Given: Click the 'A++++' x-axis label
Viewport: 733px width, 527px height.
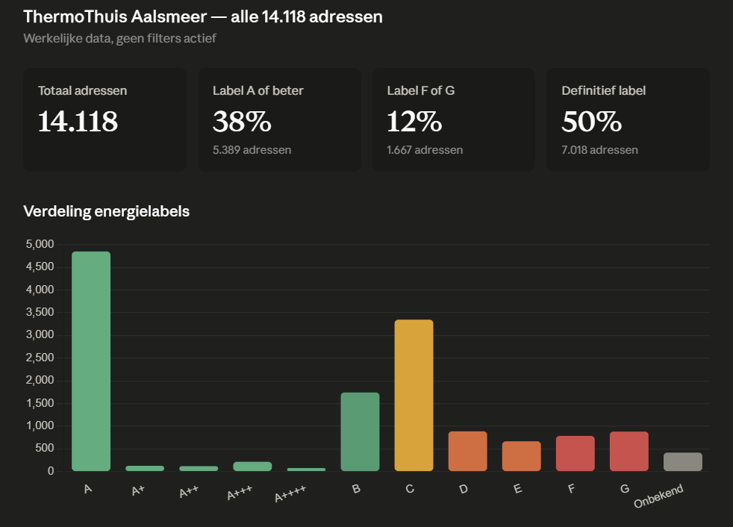Looking at the screenshot, I should [290, 494].
